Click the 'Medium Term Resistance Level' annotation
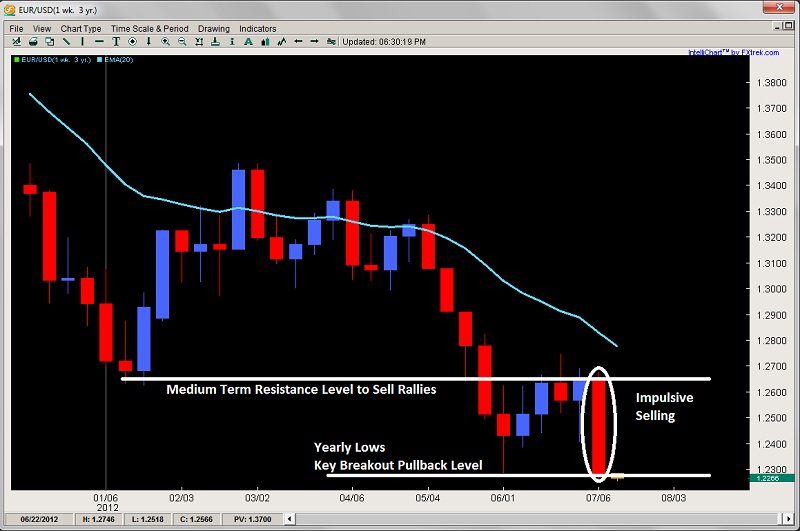 point(301,390)
